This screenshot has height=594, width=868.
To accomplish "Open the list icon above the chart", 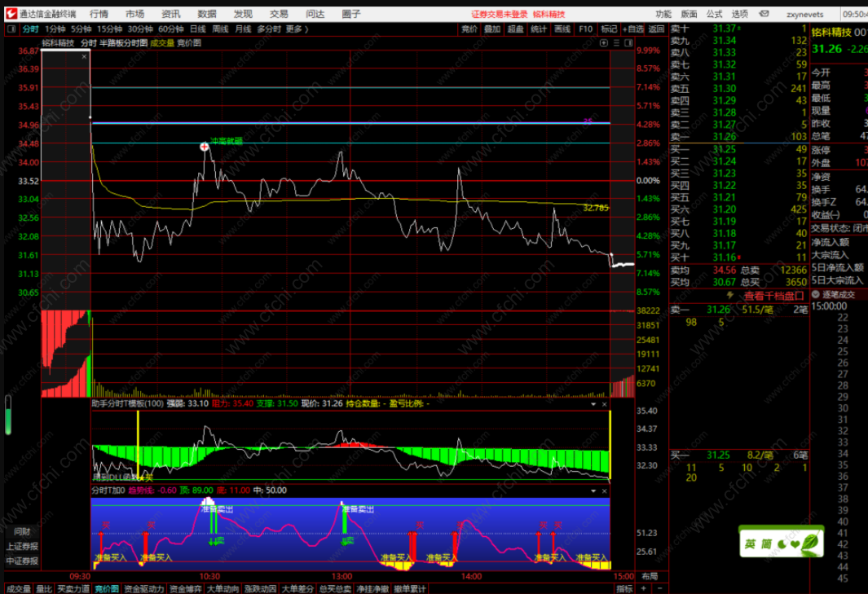I will [617, 42].
